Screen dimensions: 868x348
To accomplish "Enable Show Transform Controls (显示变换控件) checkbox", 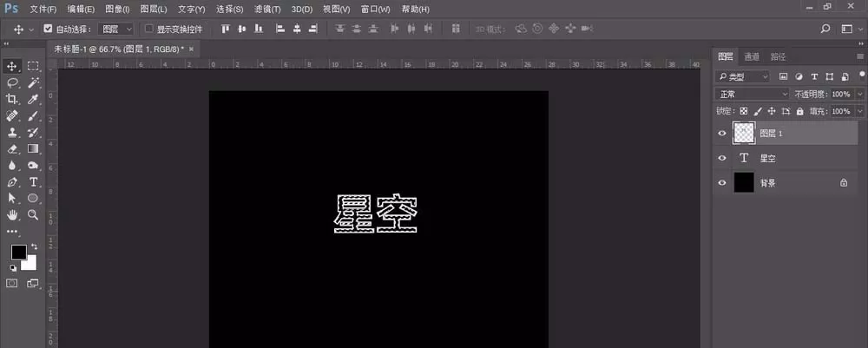I will coord(148,29).
